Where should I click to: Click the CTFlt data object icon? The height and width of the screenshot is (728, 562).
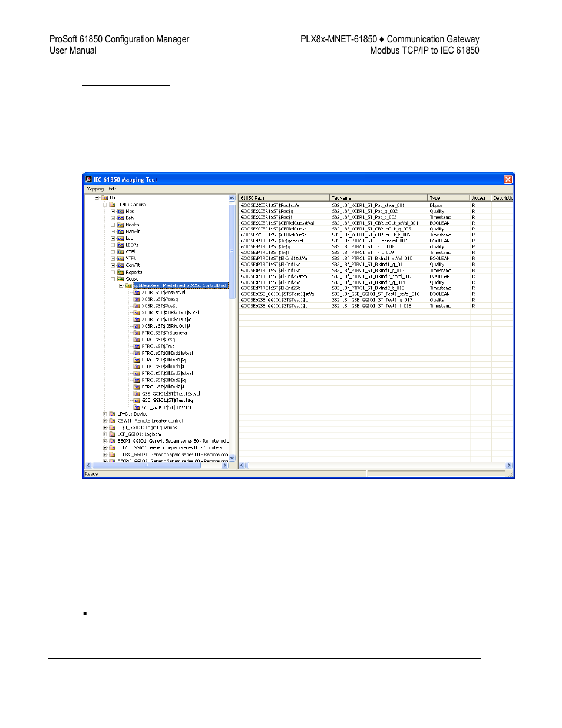tap(121, 252)
